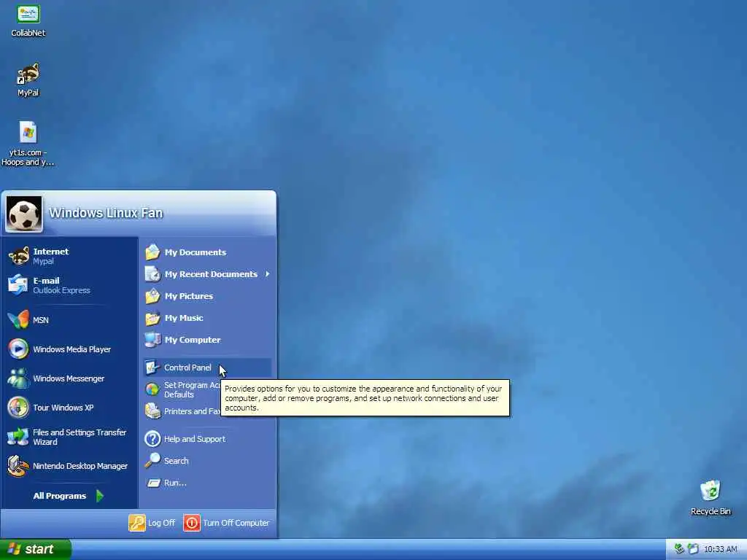This screenshot has width=747, height=560.
Task: Open the My Documents folder icon
Action: pos(153,252)
